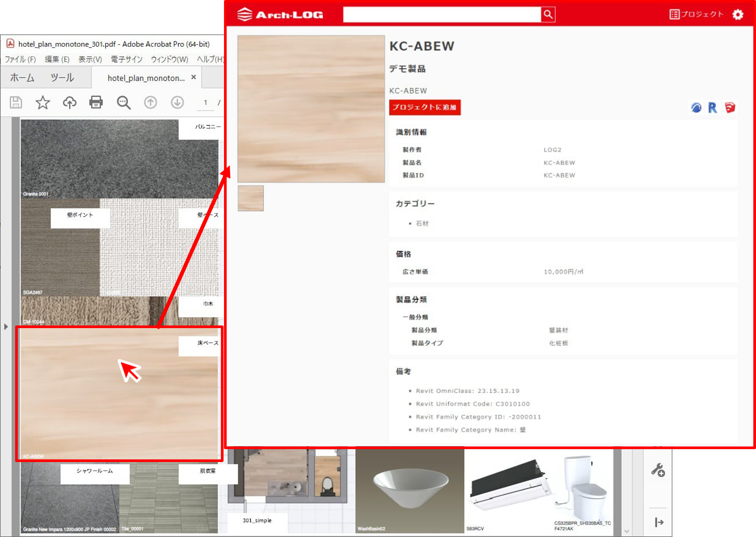Click the Acrobat cloud upload icon
Image resolution: width=756 pixels, height=537 pixels.
point(70,102)
